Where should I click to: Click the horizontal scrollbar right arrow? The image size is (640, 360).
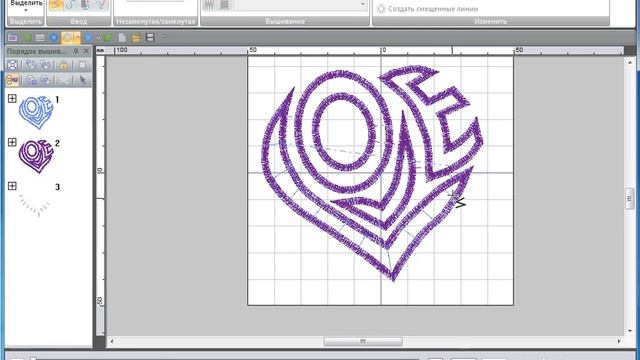coord(619,341)
